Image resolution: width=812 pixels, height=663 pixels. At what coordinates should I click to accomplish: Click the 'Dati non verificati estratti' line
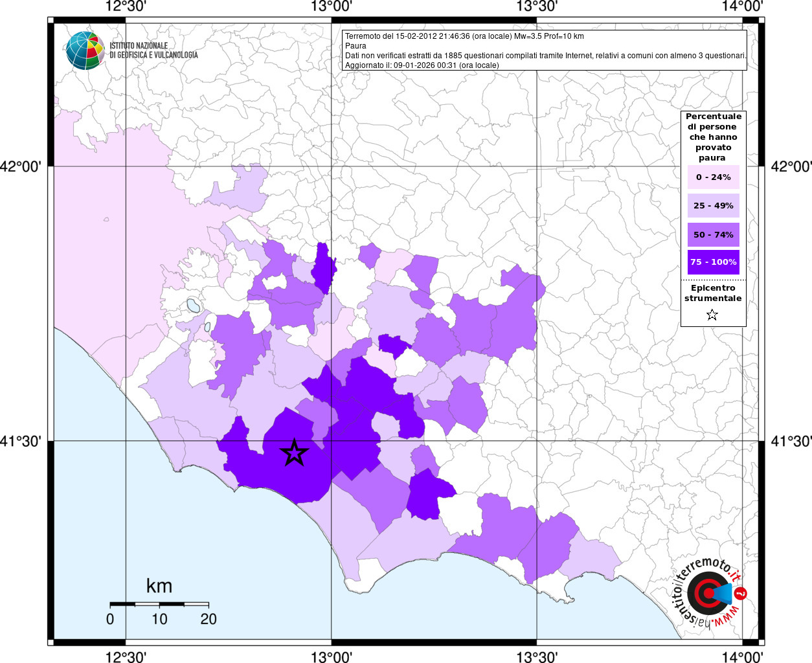[545, 56]
